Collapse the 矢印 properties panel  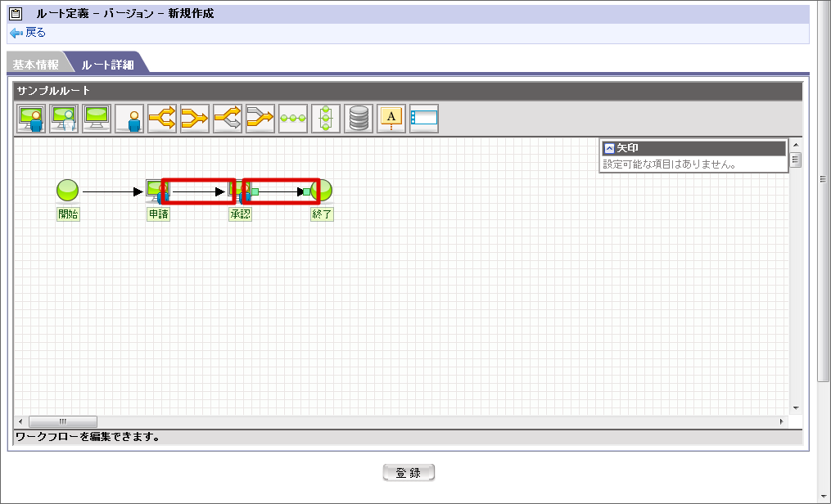point(609,149)
